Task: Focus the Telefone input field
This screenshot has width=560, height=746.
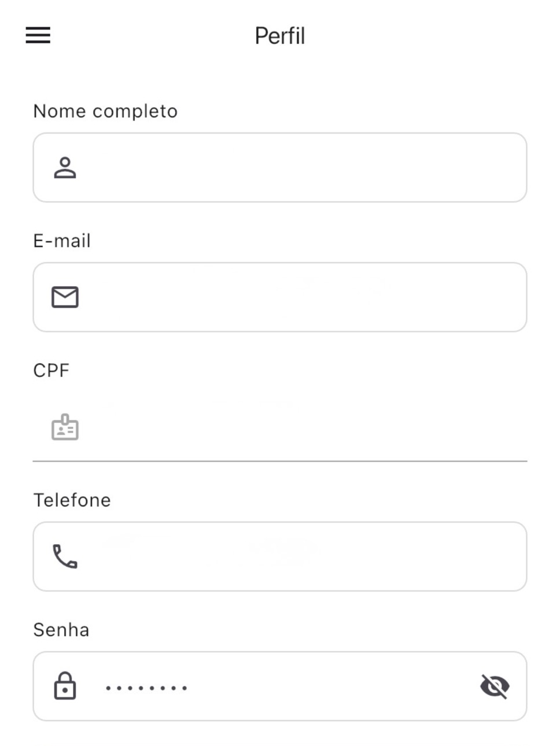Action: point(280,556)
